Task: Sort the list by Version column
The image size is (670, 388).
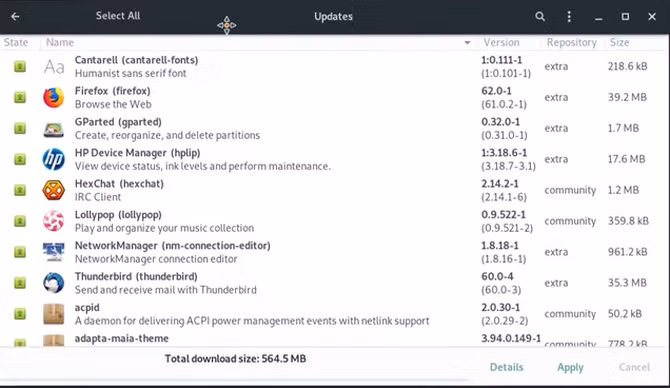Action: tap(501, 42)
